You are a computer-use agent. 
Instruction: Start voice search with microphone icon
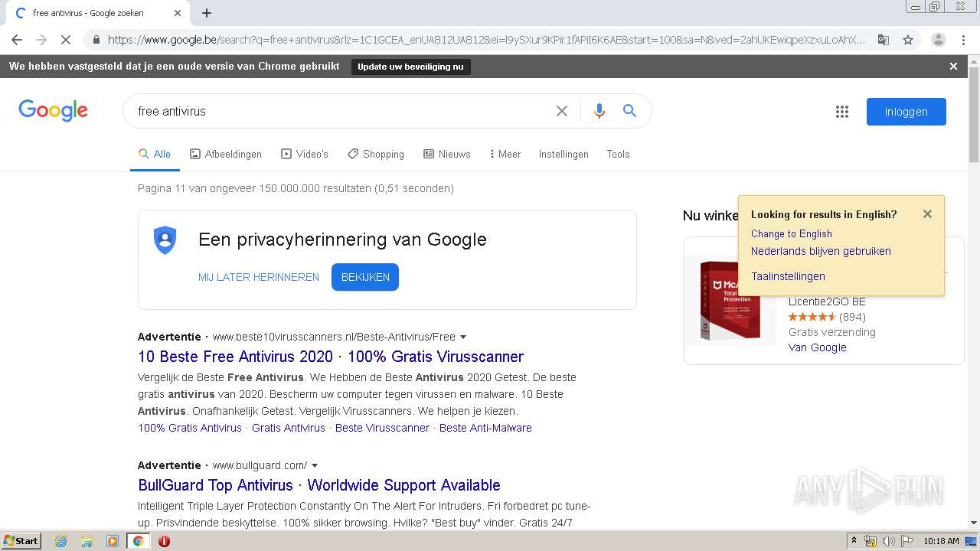point(599,111)
